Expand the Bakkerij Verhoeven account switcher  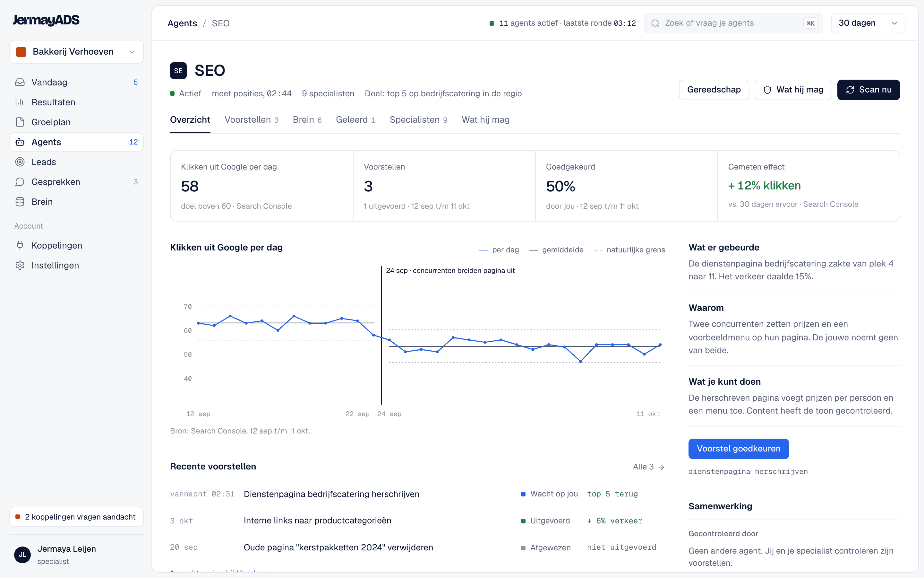(76, 52)
